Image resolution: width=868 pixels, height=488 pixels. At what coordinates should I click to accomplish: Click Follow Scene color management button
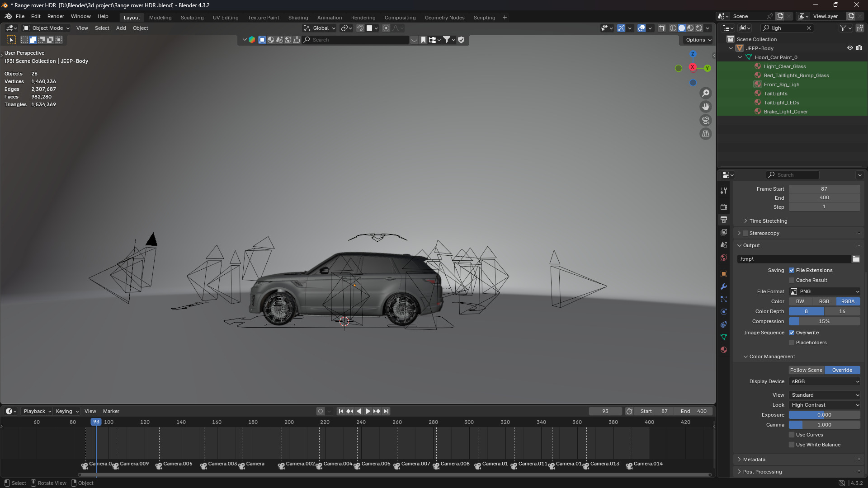[x=807, y=370]
